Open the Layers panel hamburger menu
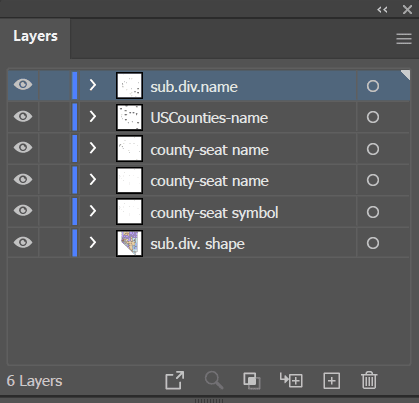Screen dimensions: 419x403 [404, 39]
